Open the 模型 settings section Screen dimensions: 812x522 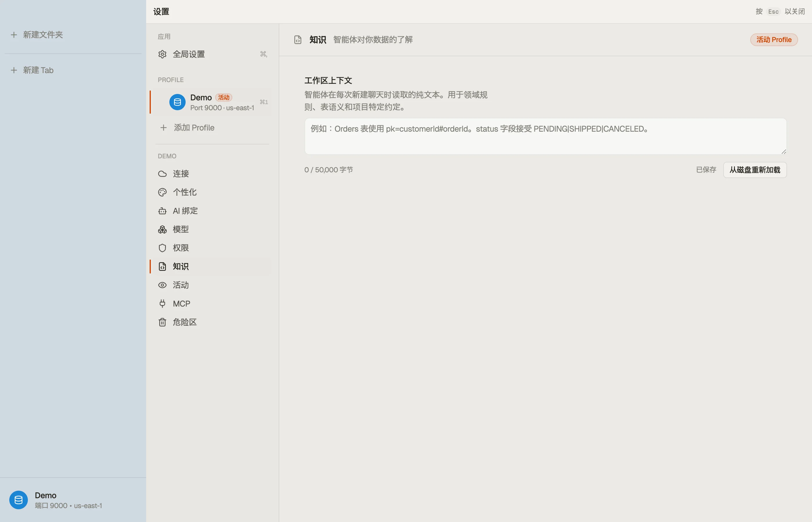pyautogui.click(x=213, y=229)
